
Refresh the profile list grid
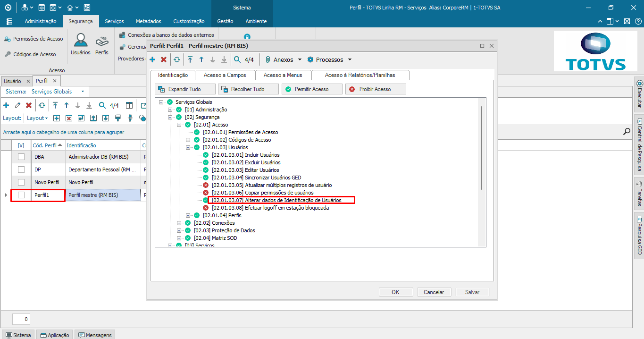coord(42,105)
